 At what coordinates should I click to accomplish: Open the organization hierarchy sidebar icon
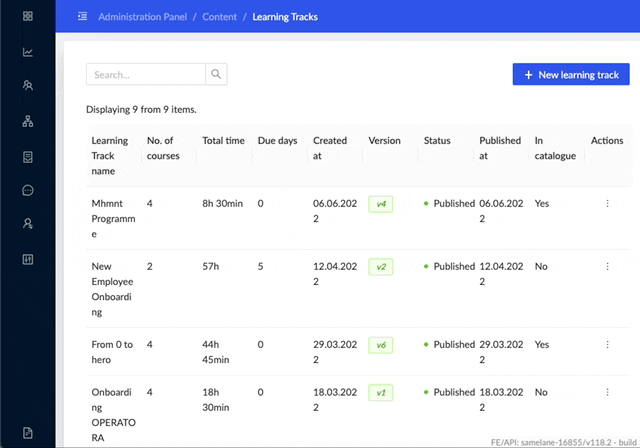(28, 121)
